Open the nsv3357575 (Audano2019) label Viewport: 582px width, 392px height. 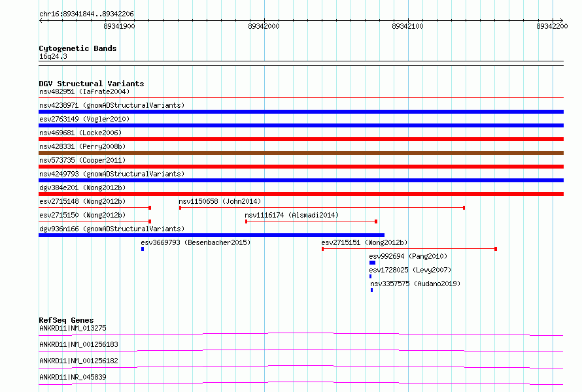pyautogui.click(x=415, y=284)
